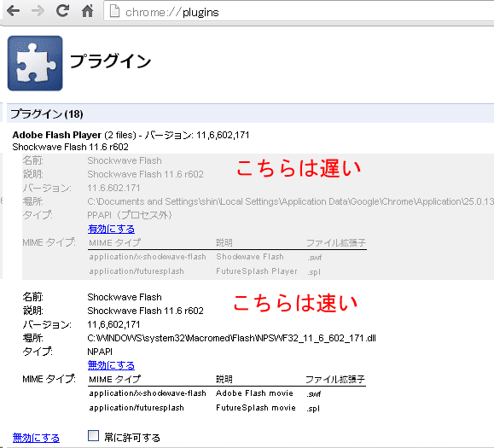Viewport: 494px width, 448px height.
Task: Click the puzzle piece plugin icon
Action: point(35,63)
